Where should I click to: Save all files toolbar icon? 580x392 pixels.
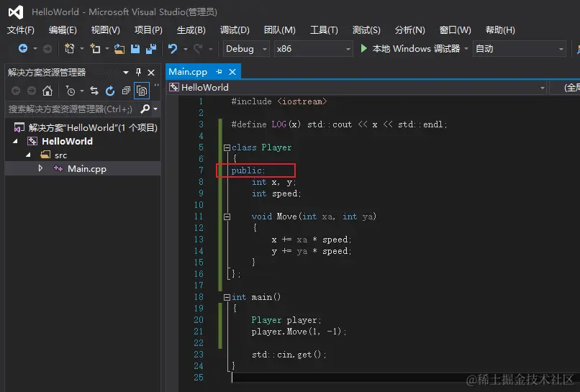(151, 49)
